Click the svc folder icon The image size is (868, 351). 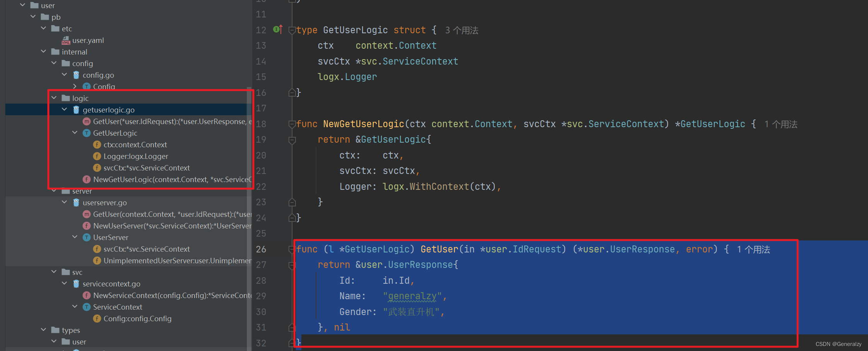66,272
